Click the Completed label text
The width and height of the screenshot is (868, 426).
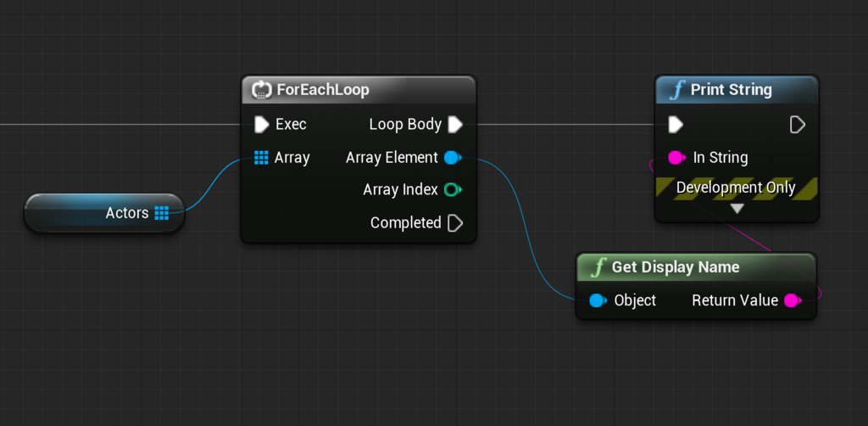406,222
